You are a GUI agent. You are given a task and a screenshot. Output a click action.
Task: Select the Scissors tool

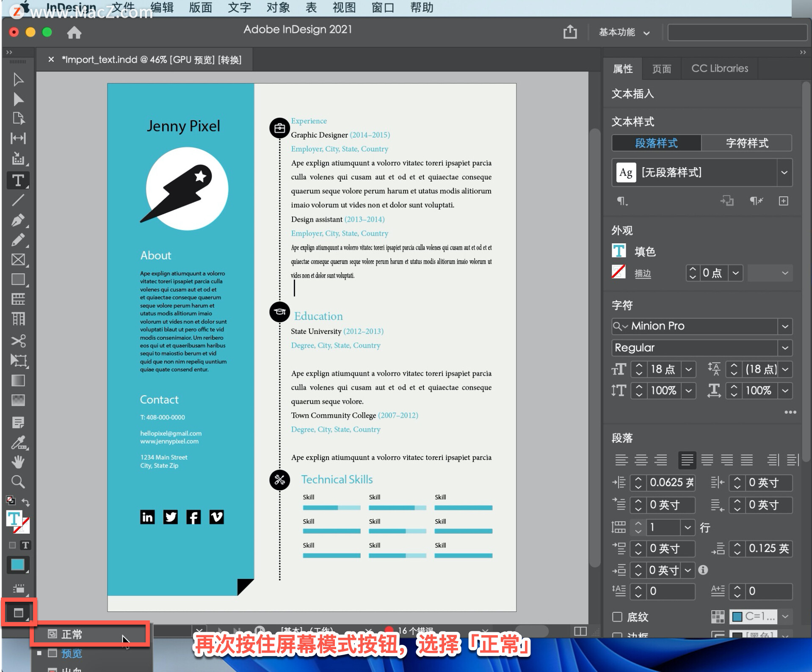(18, 341)
